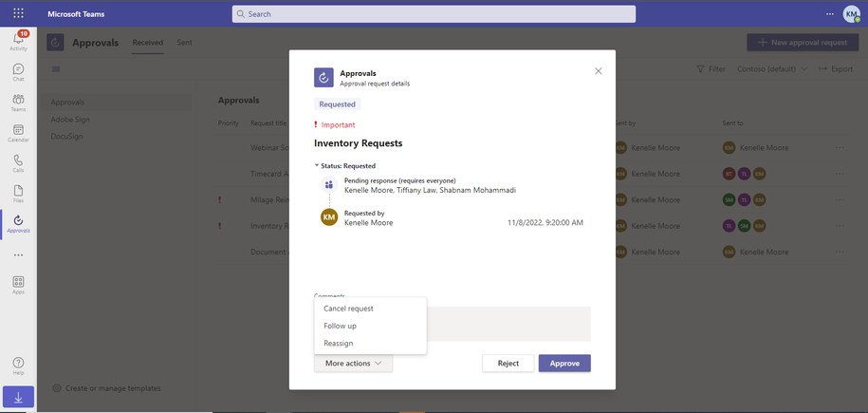
Task: Open settings and more ellipsis in title bar
Action: click(x=830, y=14)
